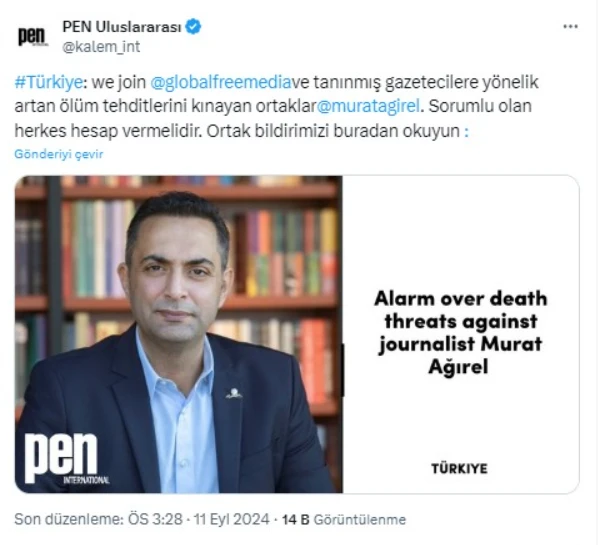598x545 pixels.
Task: Click the blue verified badge
Action: pos(193,27)
